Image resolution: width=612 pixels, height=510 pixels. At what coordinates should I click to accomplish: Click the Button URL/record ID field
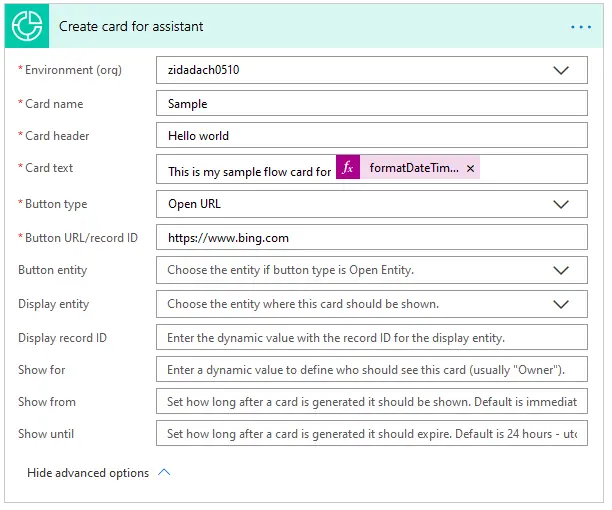point(372,238)
